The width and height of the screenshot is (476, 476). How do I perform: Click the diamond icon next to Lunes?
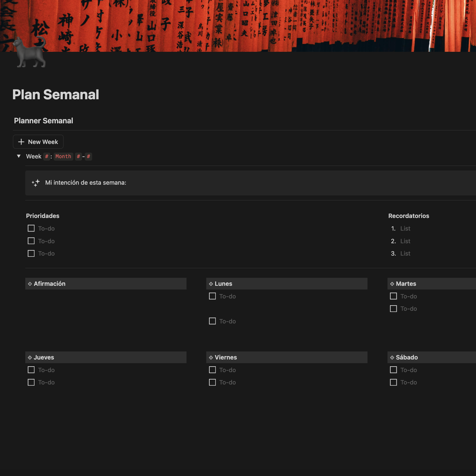point(211,284)
